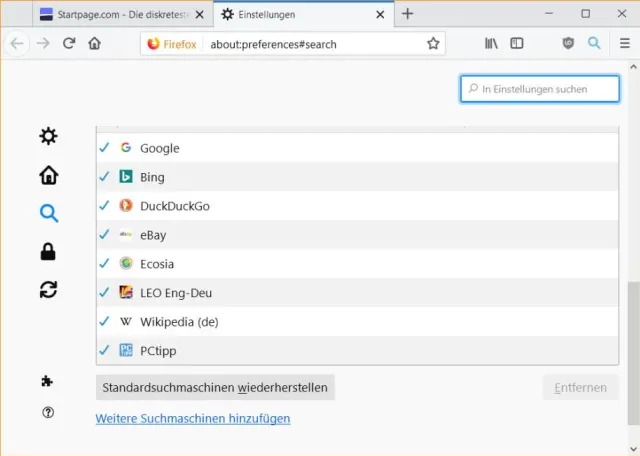Open Extensions puzzle piece icon
The width and height of the screenshot is (640, 456).
tap(48, 381)
